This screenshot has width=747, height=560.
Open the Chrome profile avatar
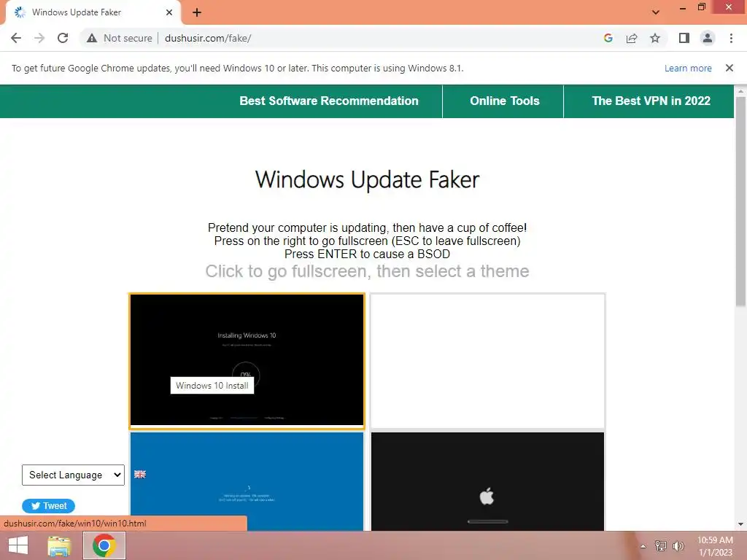point(708,38)
